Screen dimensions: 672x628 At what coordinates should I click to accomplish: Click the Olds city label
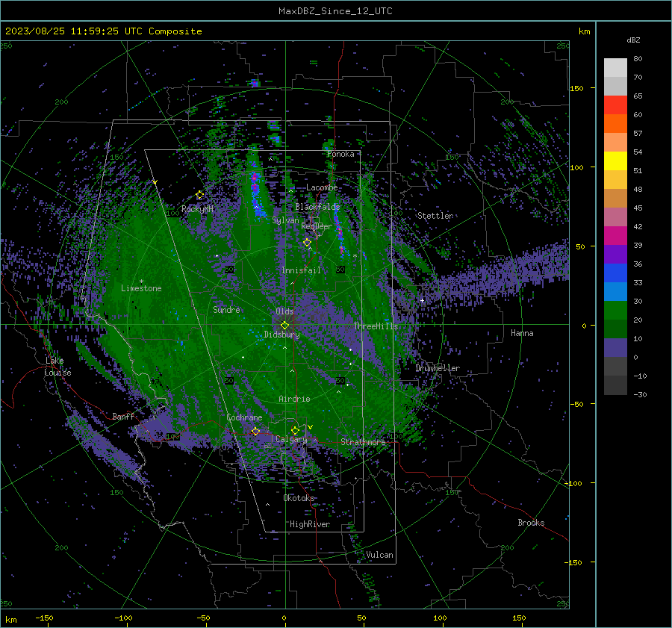[284, 311]
